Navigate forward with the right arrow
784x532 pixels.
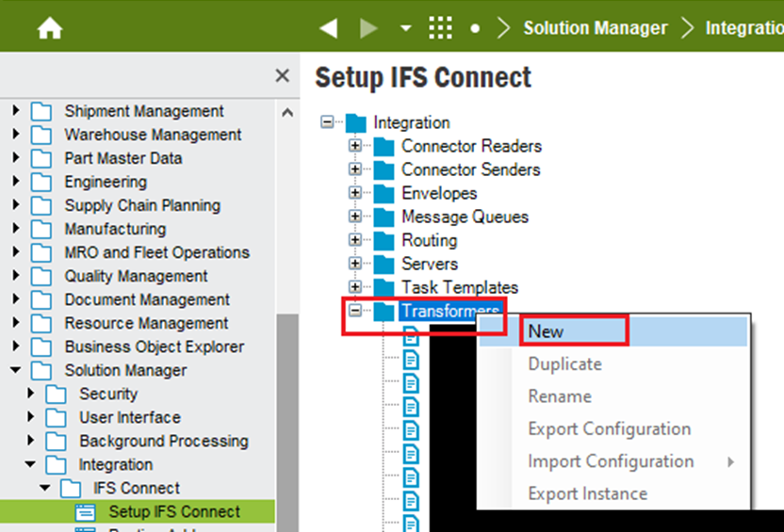tap(369, 28)
